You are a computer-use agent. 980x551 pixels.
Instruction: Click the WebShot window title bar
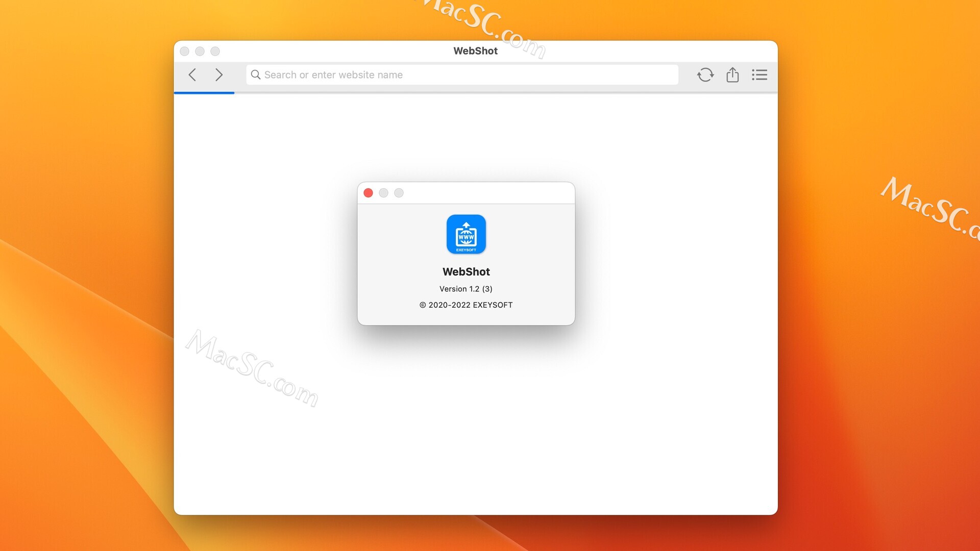(x=475, y=51)
